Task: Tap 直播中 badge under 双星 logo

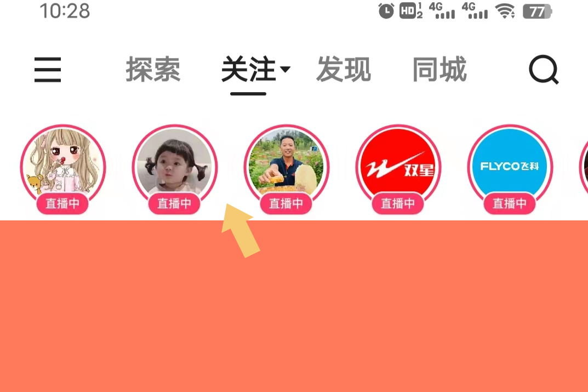Action: point(398,204)
